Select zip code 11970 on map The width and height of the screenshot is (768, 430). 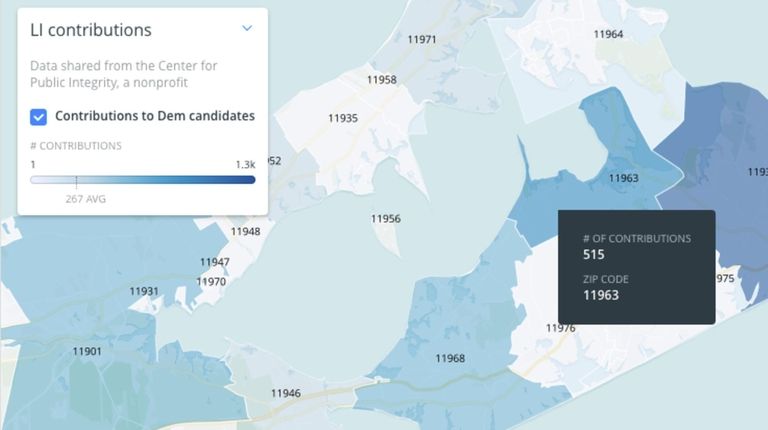(x=211, y=282)
